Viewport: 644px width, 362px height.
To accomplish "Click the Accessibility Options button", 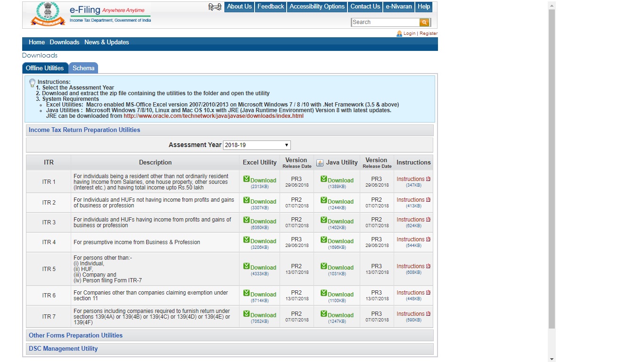I will click(317, 7).
